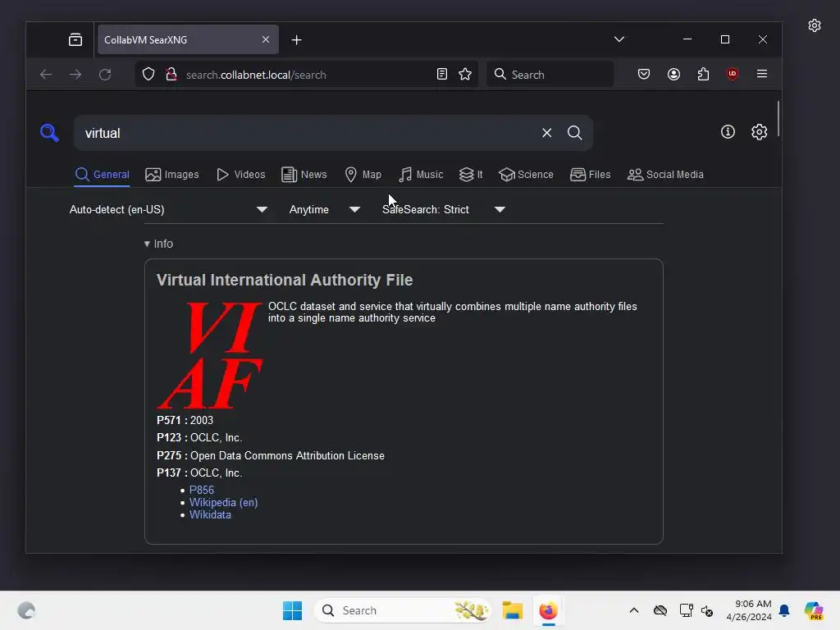Click the OneDrive cloud tray icon
The height and width of the screenshot is (630, 840).
(660, 610)
